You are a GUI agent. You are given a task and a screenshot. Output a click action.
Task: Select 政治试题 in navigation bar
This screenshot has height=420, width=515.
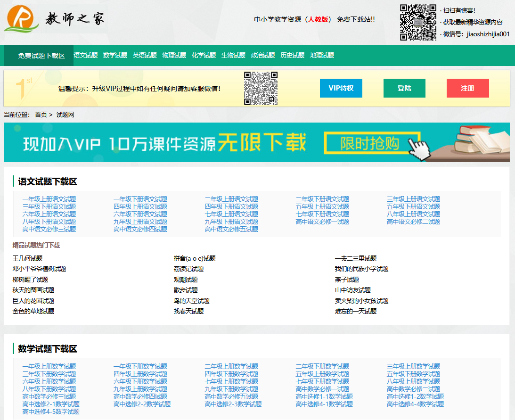263,55
